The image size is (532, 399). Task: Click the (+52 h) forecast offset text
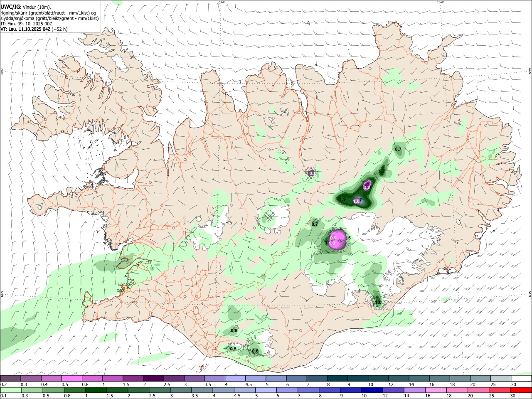[60, 29]
